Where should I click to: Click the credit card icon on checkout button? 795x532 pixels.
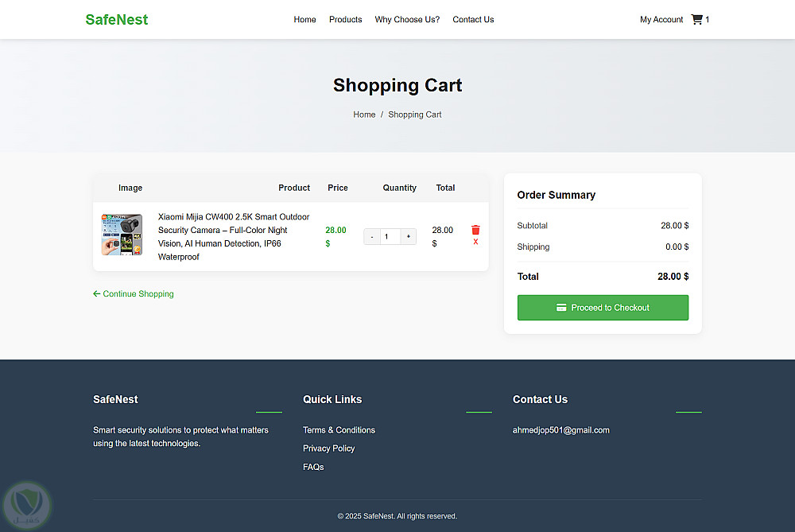point(561,308)
